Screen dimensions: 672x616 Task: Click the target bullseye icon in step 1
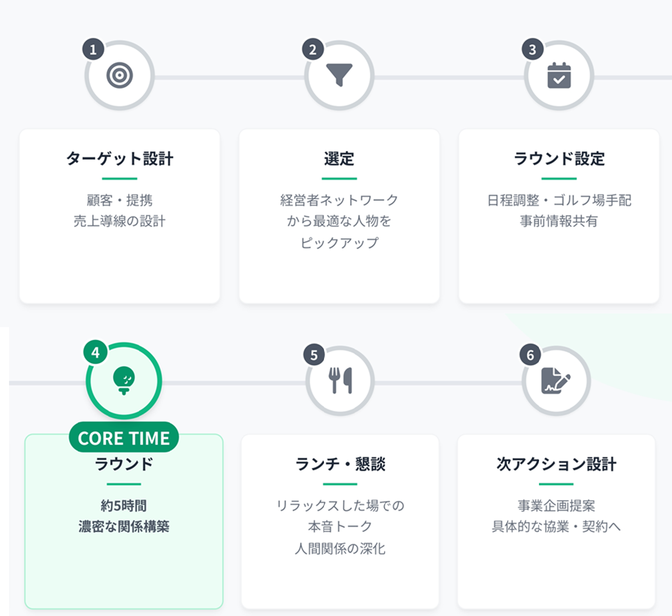(120, 76)
